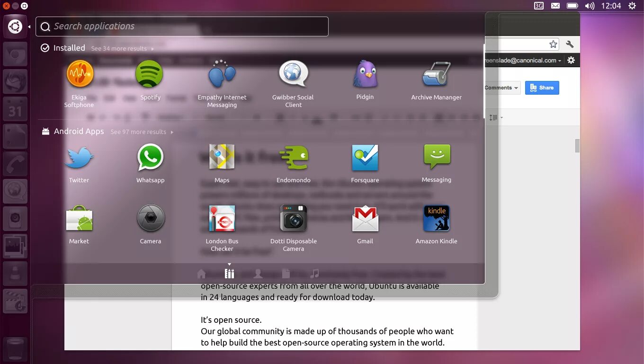Open the Messaging Android app

pyautogui.click(x=437, y=158)
